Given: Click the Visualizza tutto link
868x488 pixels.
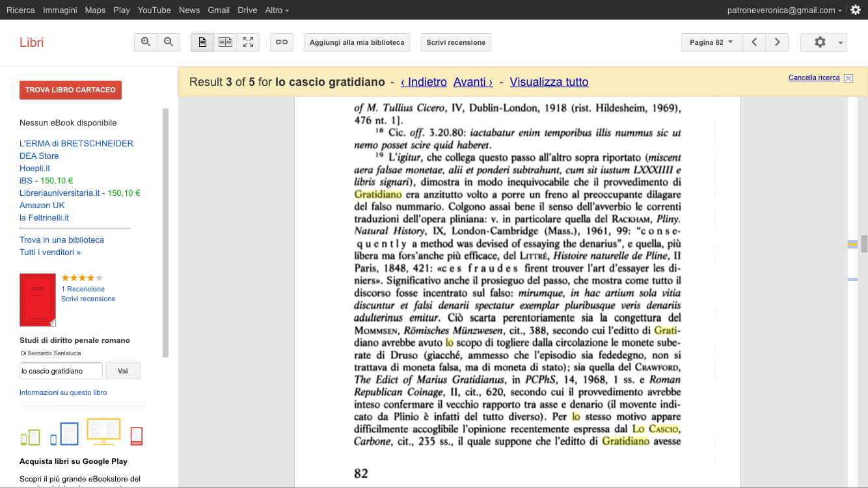Looking at the screenshot, I should (549, 82).
